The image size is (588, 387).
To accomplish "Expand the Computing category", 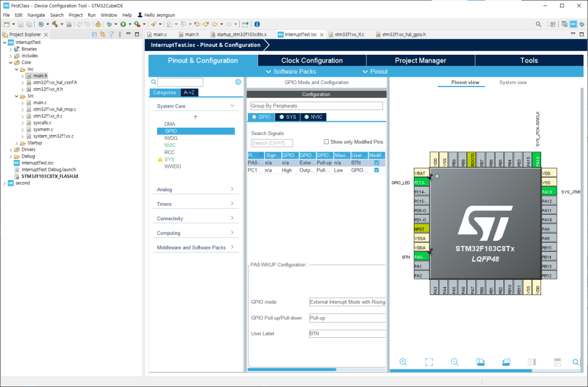I will coord(232,232).
